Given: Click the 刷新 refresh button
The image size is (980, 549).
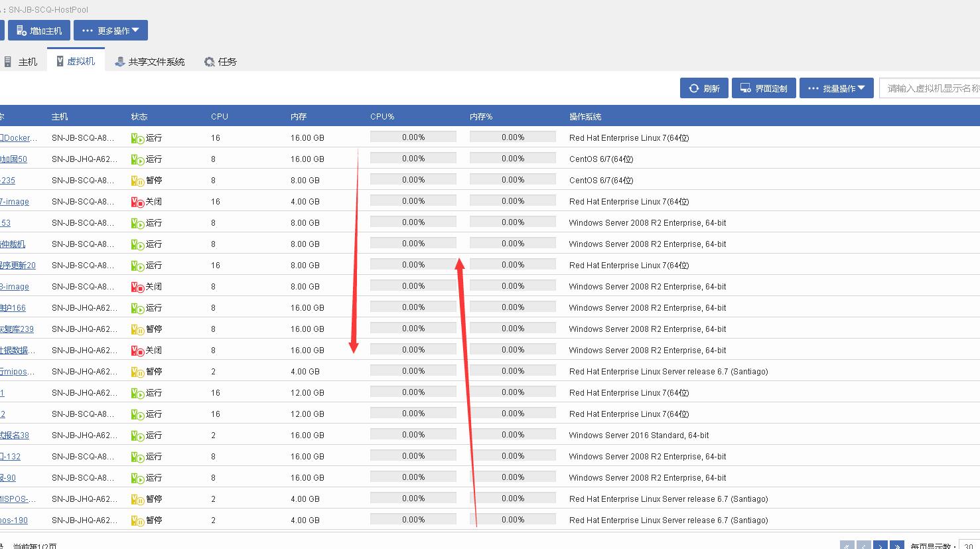Looking at the screenshot, I should (x=704, y=88).
